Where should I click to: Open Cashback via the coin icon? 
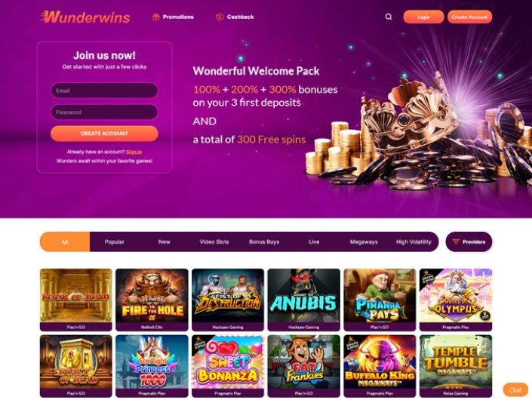pos(220,17)
